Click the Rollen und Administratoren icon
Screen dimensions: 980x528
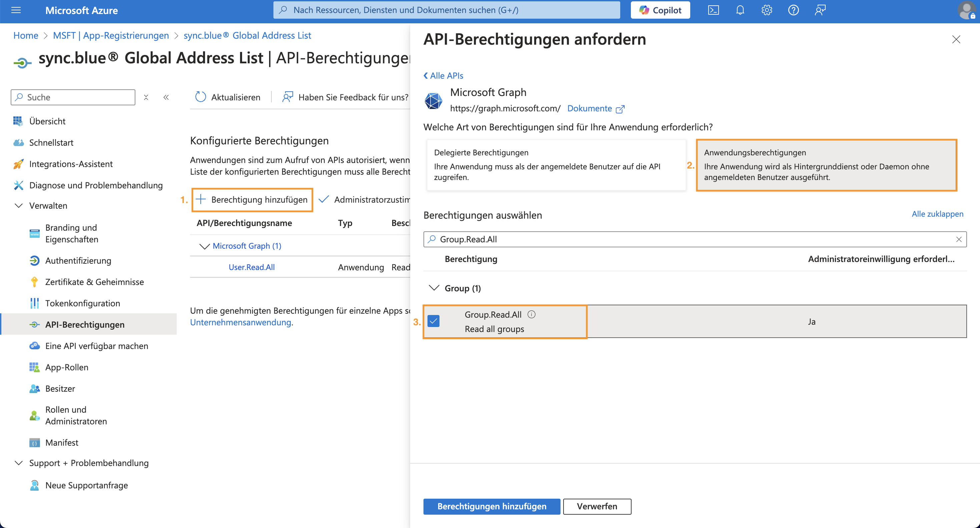click(34, 415)
